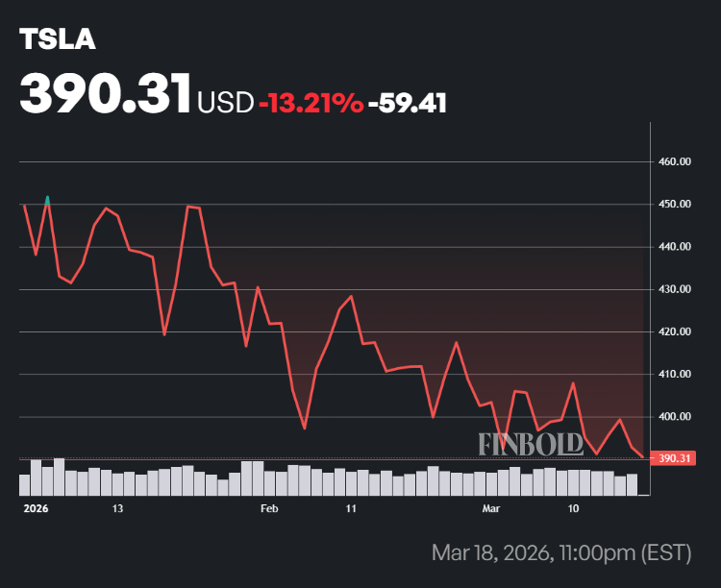This screenshot has height=588, width=721.
Task: Click the 11 date marker after Feb
Action: pos(350,507)
